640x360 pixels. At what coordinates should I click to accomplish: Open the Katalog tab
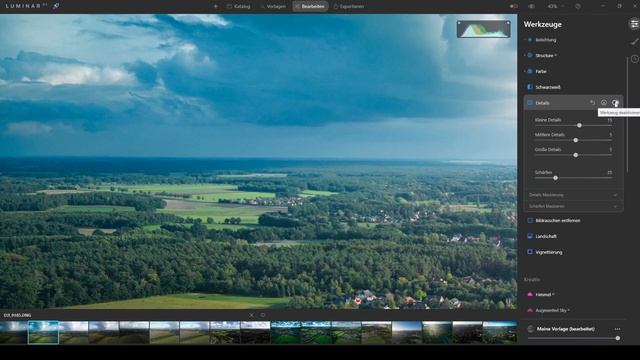tap(238, 7)
